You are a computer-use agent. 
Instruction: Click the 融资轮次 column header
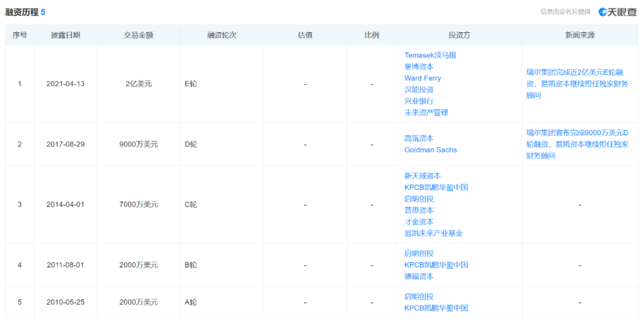222,35
